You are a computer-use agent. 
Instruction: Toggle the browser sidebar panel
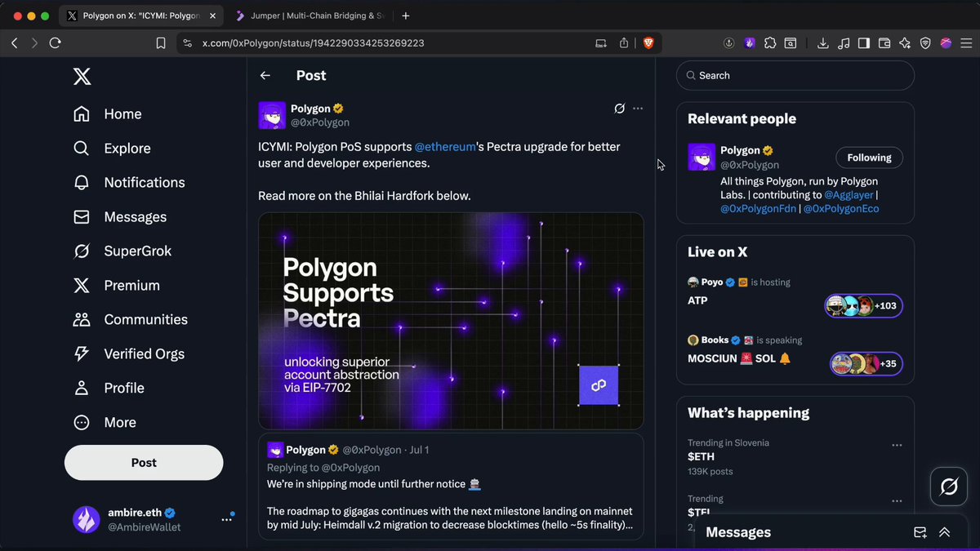(x=864, y=43)
